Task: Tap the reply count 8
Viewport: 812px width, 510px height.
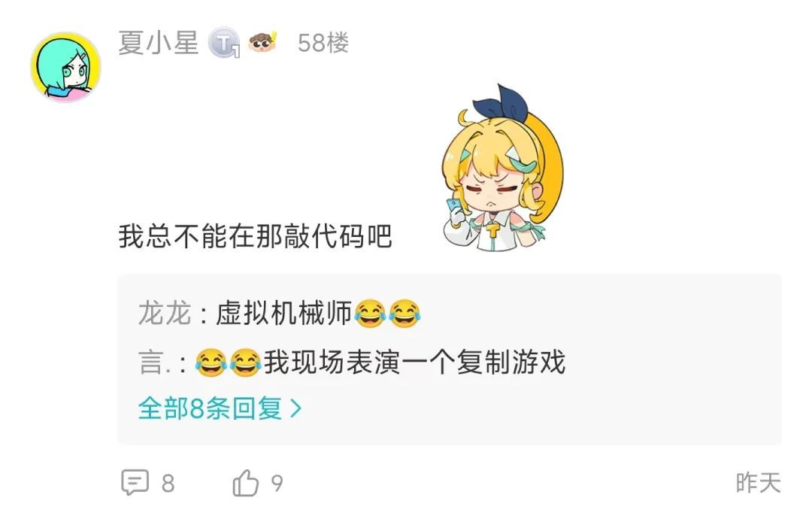Action: (168, 484)
